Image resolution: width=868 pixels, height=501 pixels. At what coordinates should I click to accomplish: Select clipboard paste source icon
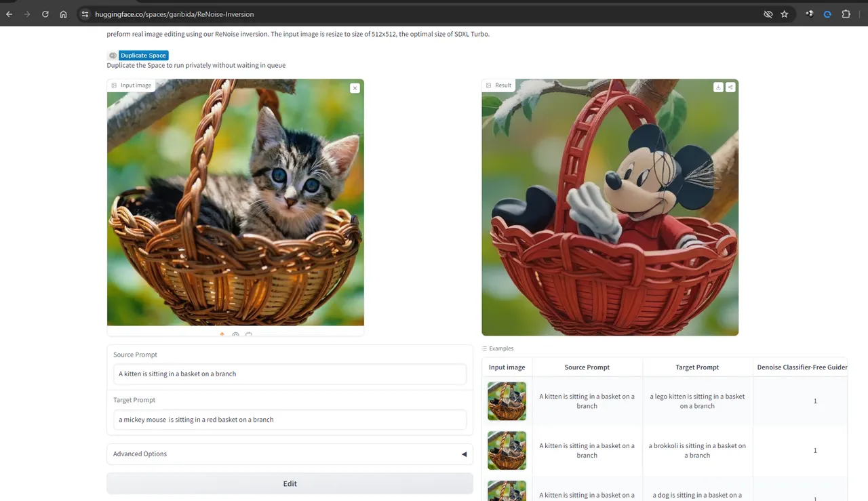coord(249,334)
